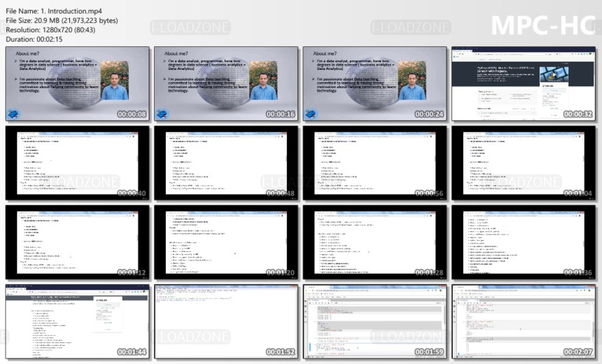
Task: Select the thumbnail stamped 00:00:24
Action: pyautogui.click(x=374, y=84)
